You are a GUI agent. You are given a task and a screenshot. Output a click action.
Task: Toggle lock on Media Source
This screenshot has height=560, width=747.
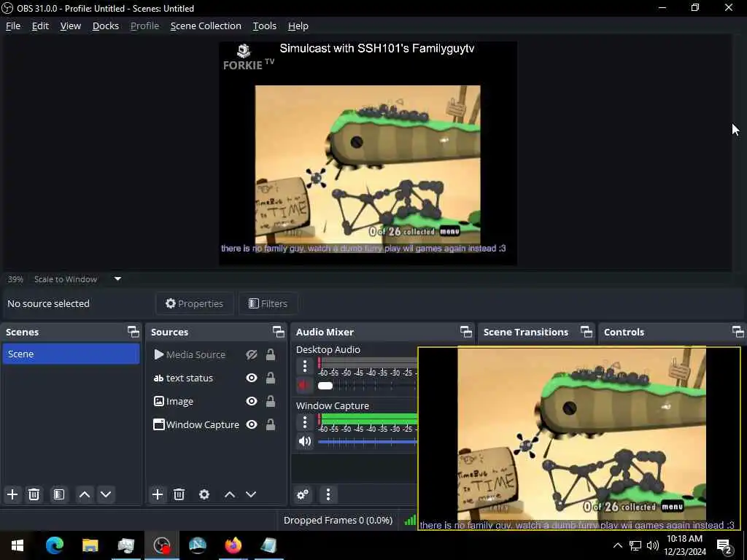click(x=270, y=355)
